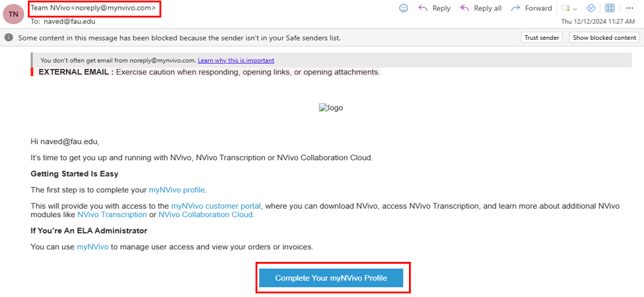Click the myNVivo link under ELA Administrator
Image resolution: width=644 pixels, height=297 pixels.
pos(92,247)
